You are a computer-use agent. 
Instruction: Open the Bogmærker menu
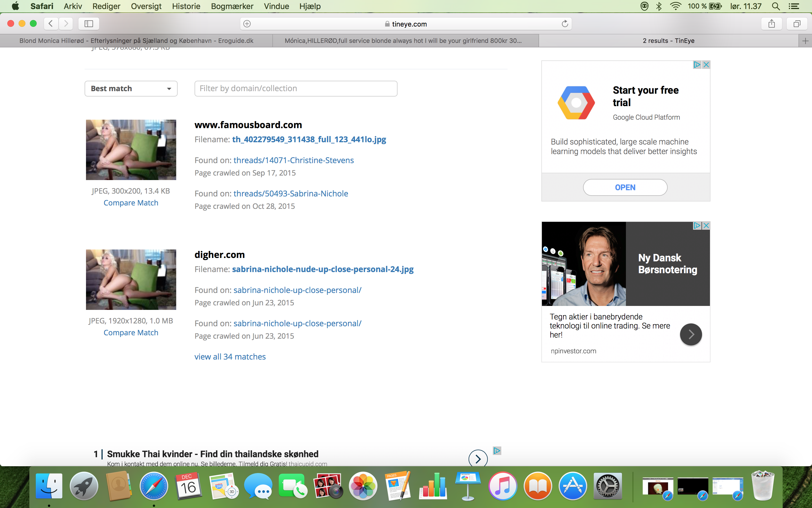click(232, 6)
